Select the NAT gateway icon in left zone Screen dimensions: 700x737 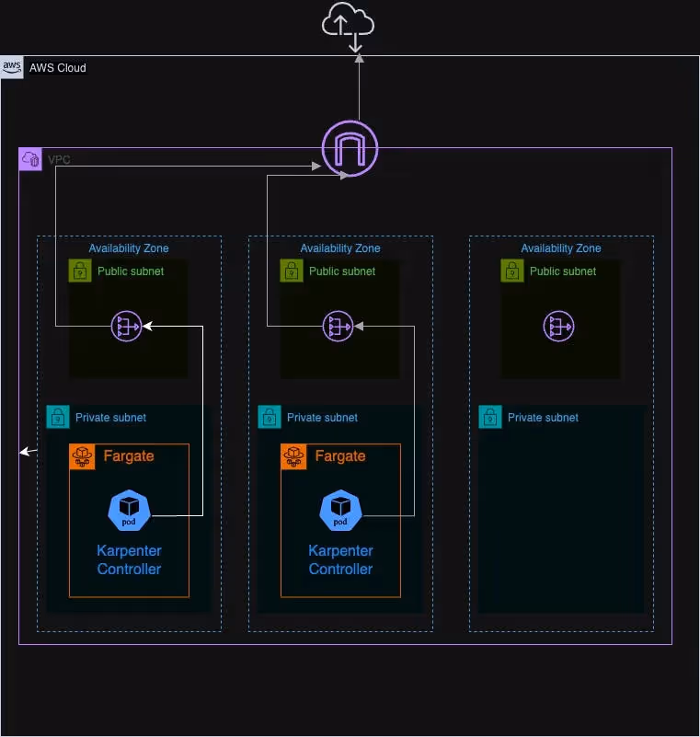click(x=126, y=327)
